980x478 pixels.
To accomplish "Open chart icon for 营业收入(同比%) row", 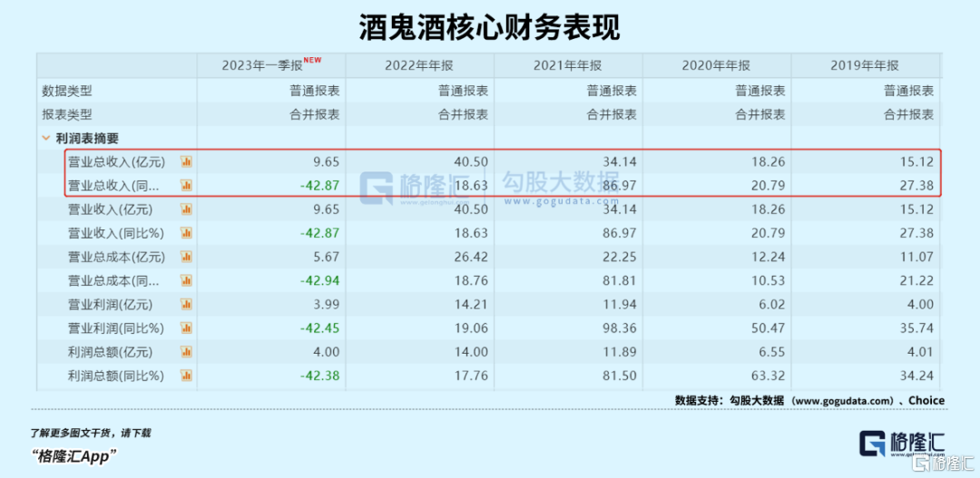I will click(186, 233).
